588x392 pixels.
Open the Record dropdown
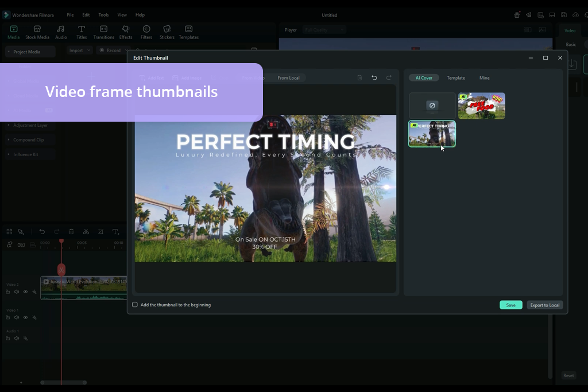point(113,50)
